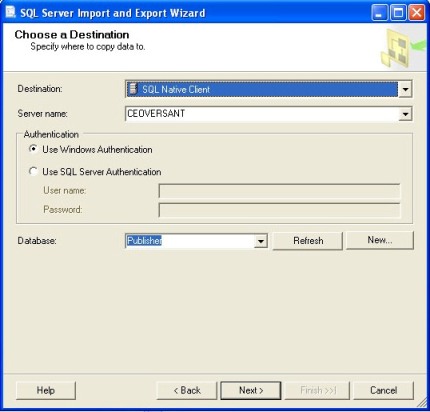Click the Choose a Destination heading

pyautogui.click(x=72, y=35)
